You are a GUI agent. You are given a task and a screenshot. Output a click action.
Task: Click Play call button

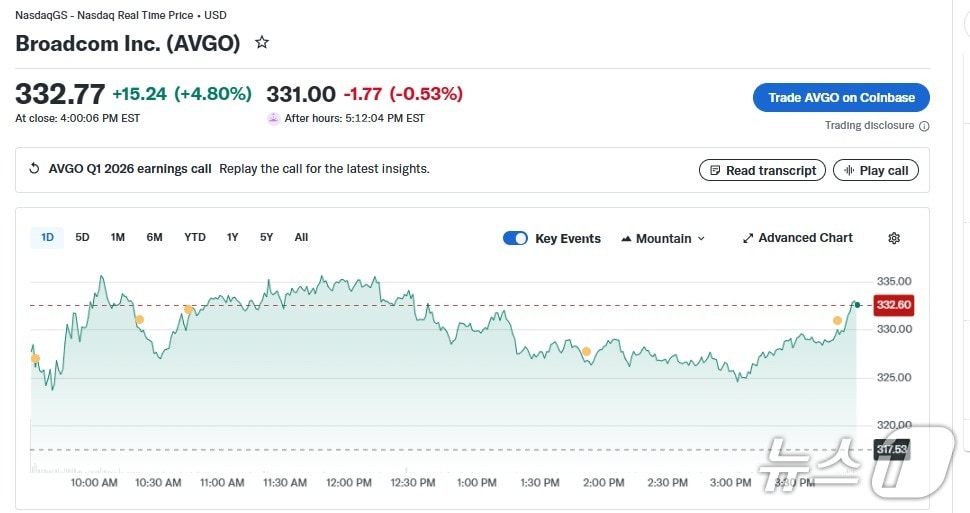coord(875,170)
